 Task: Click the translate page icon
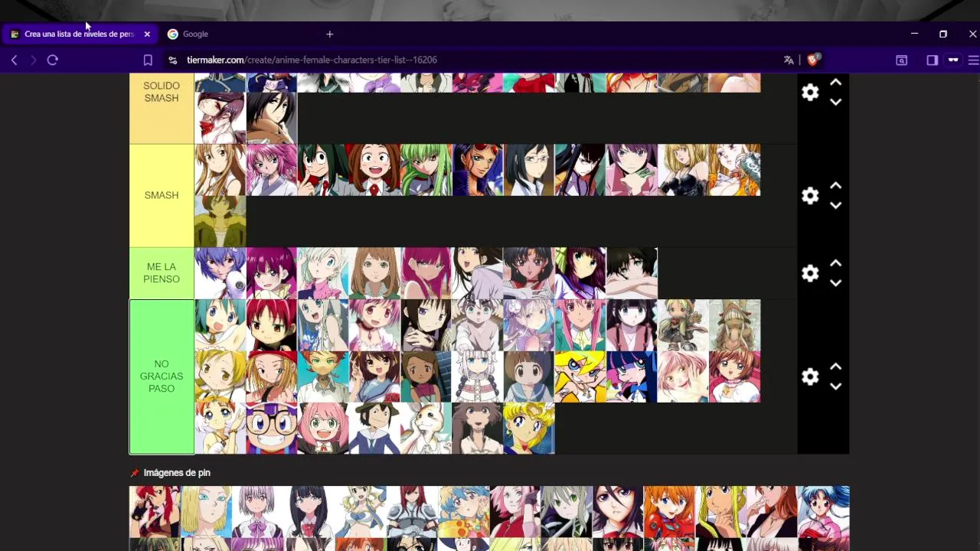pos(789,60)
